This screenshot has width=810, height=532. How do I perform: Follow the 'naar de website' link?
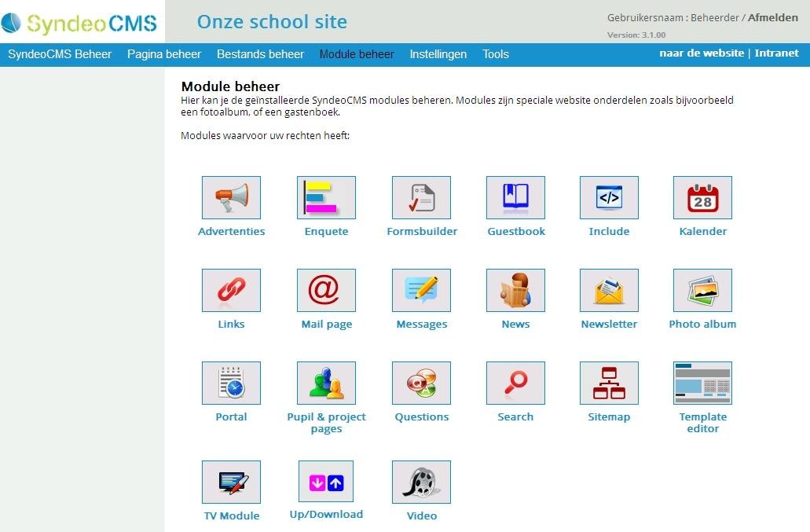702,53
